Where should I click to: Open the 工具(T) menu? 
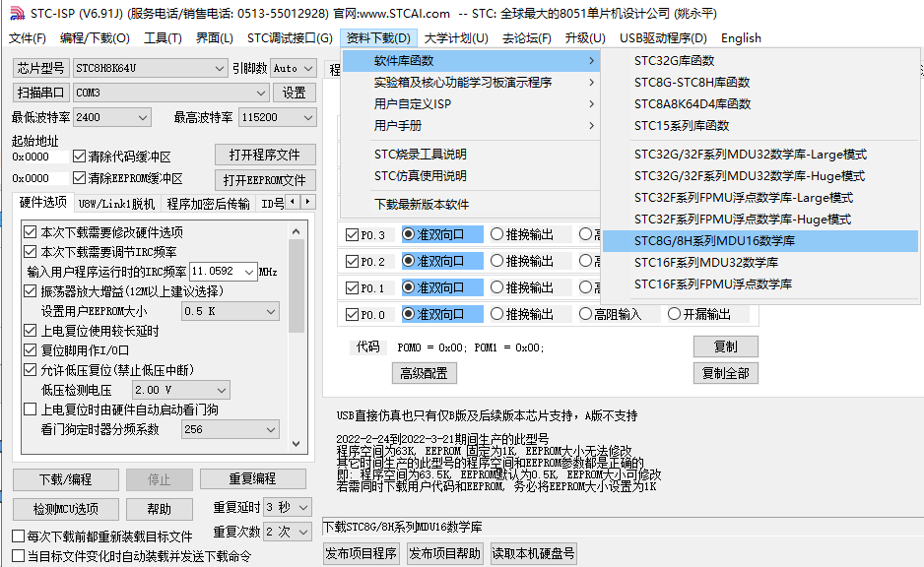click(x=163, y=38)
